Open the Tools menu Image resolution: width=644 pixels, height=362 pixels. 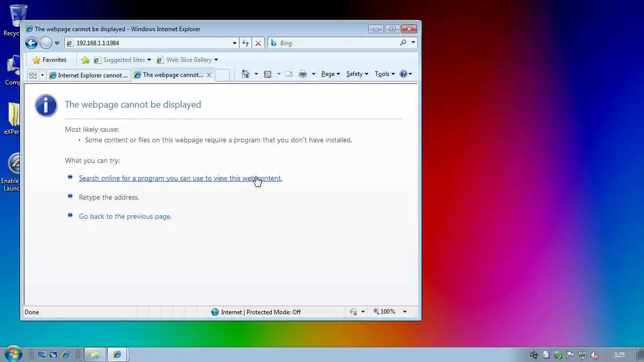[x=385, y=74]
